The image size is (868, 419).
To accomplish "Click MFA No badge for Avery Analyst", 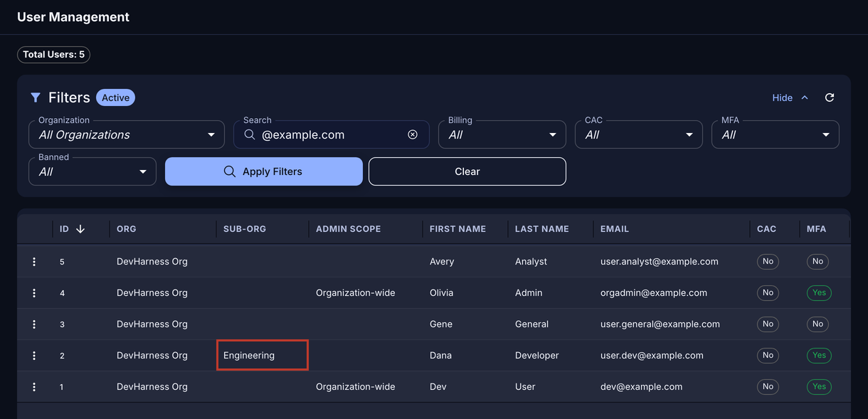I will tap(817, 262).
